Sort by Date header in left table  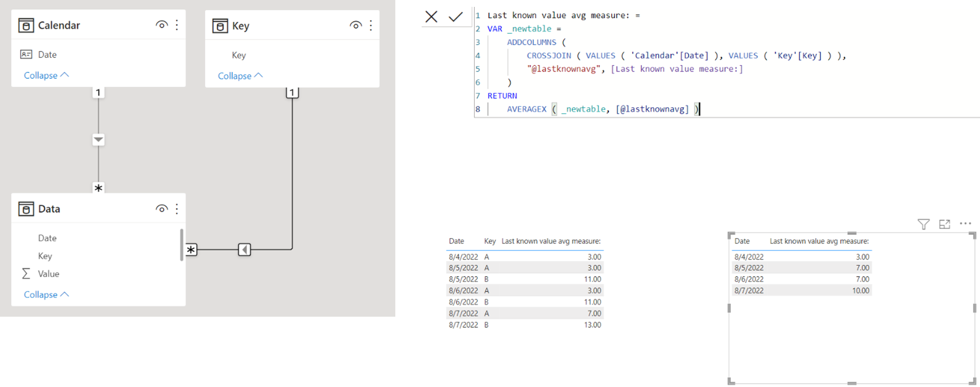pyautogui.click(x=457, y=241)
